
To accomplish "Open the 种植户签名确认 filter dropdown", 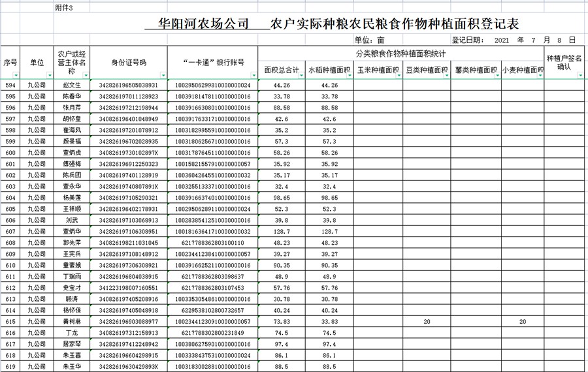I will click(x=580, y=76).
